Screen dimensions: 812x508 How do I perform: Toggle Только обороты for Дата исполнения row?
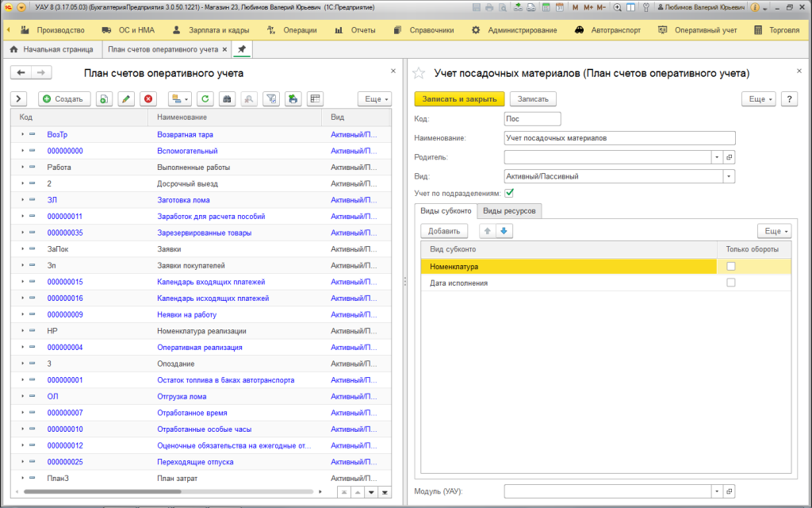coord(730,283)
